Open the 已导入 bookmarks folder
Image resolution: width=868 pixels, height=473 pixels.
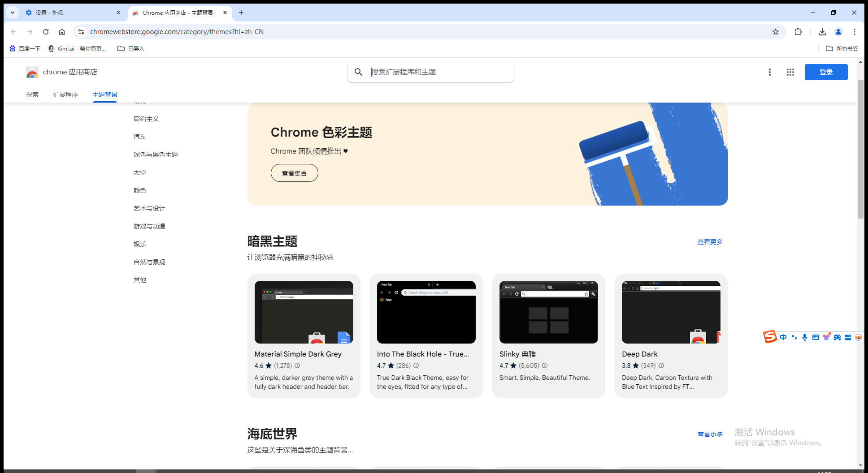pos(131,48)
